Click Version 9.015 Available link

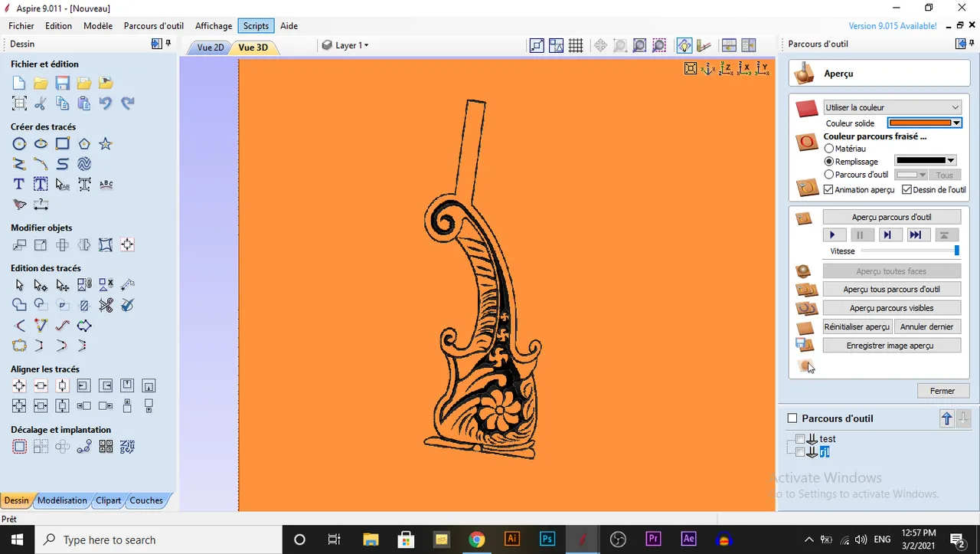pos(893,26)
